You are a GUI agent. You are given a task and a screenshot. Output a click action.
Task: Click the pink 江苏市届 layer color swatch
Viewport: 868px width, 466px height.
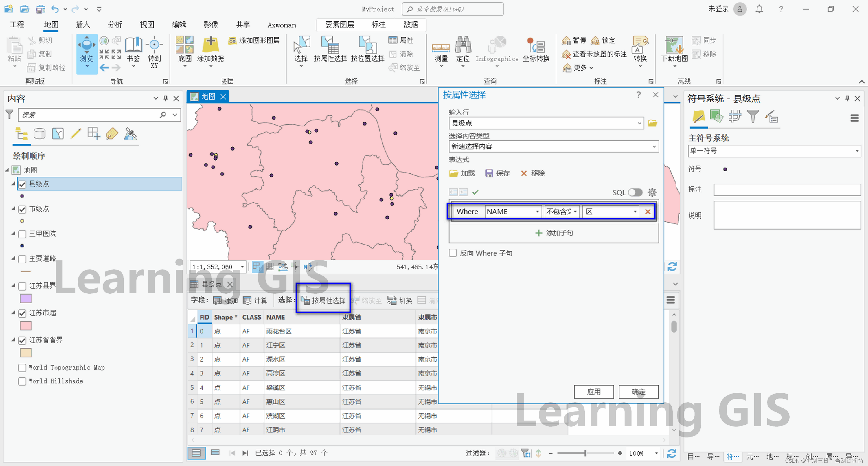(26, 326)
